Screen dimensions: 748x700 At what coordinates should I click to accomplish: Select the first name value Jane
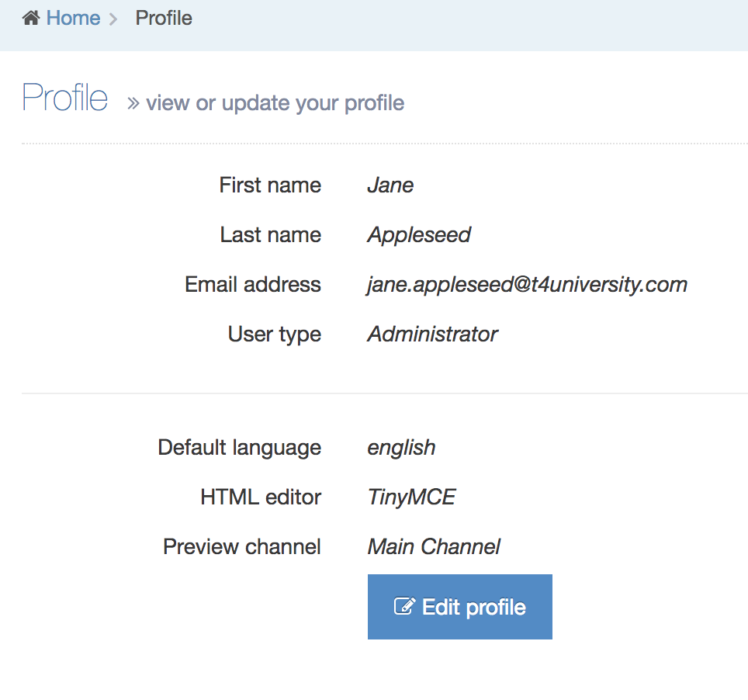(390, 185)
